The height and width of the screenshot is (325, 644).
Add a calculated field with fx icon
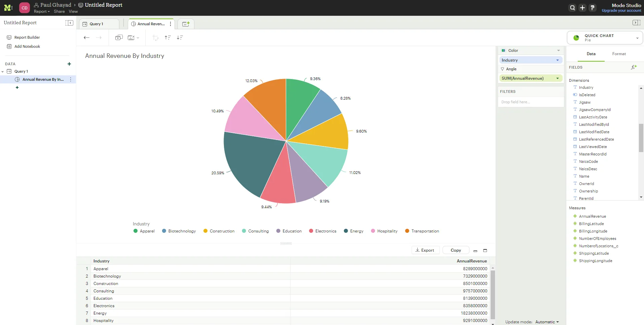tap(634, 67)
